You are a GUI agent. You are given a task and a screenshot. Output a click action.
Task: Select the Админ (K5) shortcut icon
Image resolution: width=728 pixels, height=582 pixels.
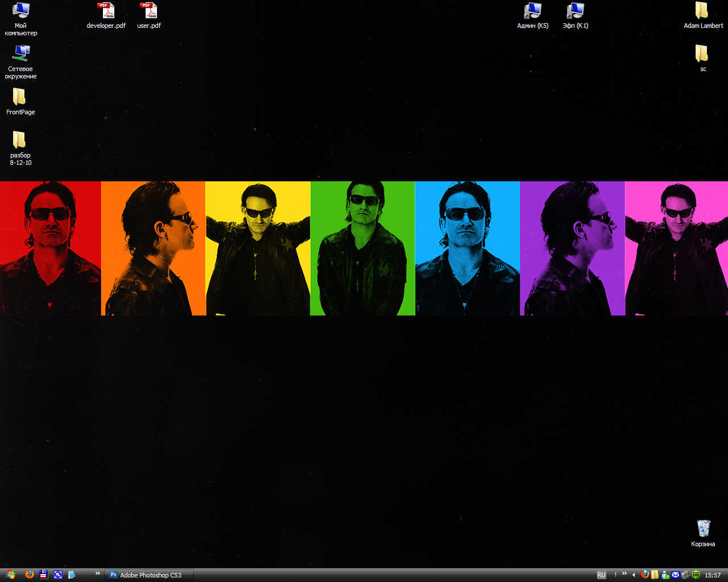tap(533, 15)
